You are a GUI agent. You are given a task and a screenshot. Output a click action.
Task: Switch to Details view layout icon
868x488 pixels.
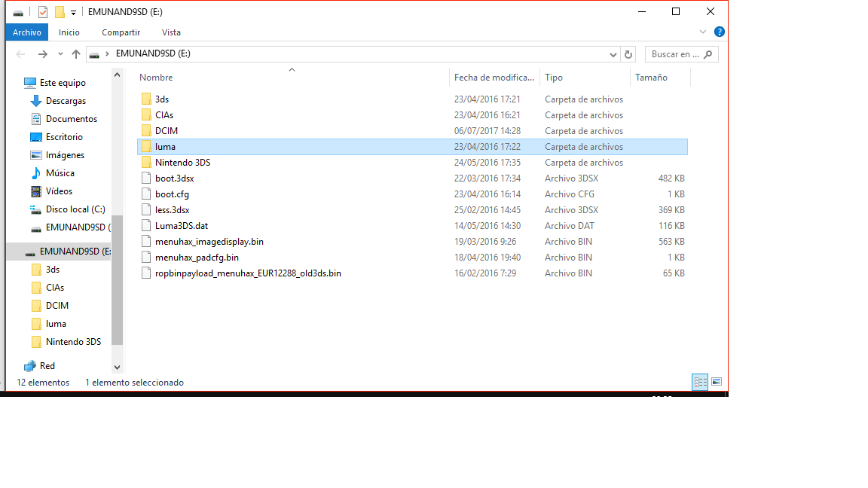pos(699,382)
